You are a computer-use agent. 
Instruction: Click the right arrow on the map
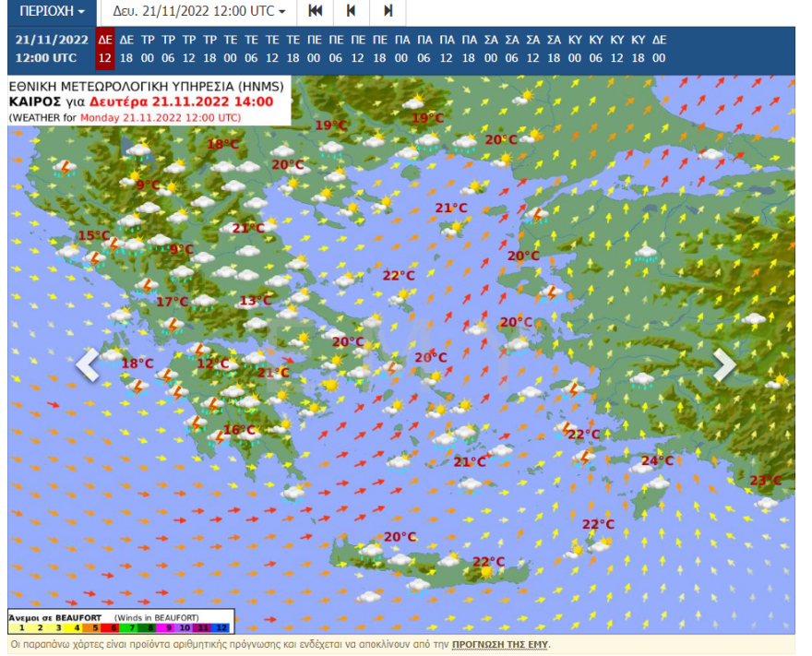[725, 365]
